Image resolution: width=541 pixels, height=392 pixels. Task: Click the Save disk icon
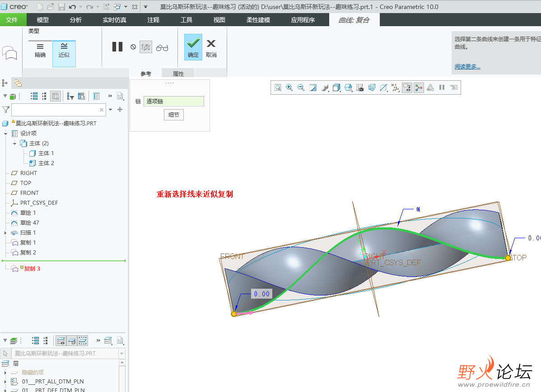click(x=61, y=7)
